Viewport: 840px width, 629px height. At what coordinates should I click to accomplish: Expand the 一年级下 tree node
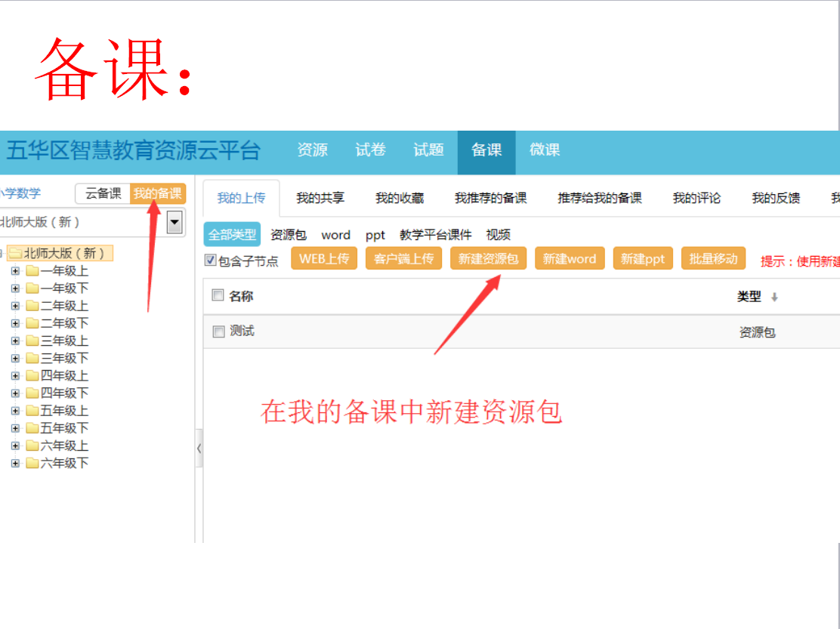point(16,288)
